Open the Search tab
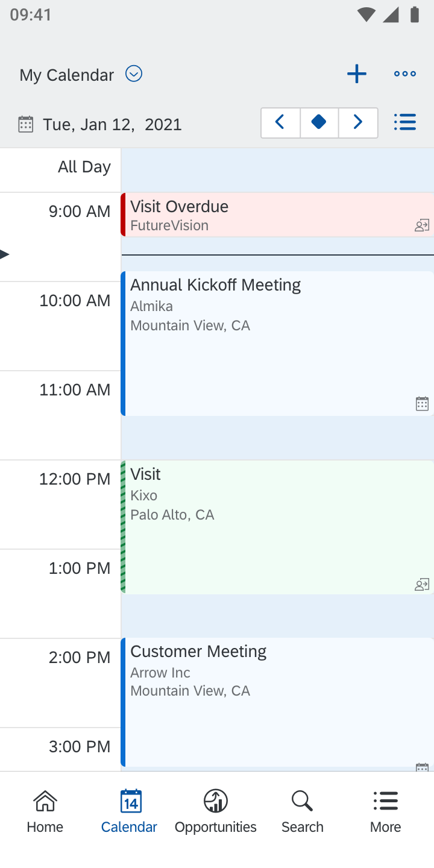Screen dimensions: 434x868 point(302,811)
